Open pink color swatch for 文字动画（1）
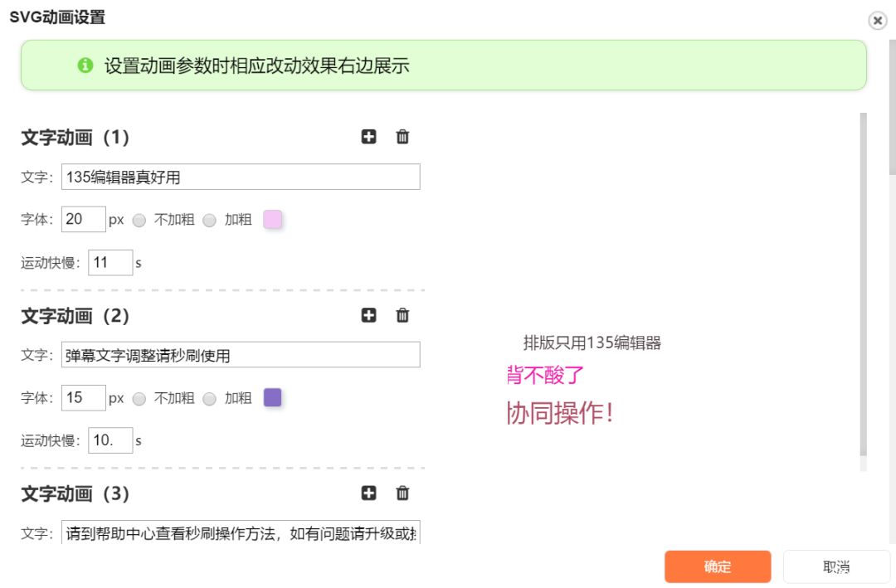 [x=272, y=220]
